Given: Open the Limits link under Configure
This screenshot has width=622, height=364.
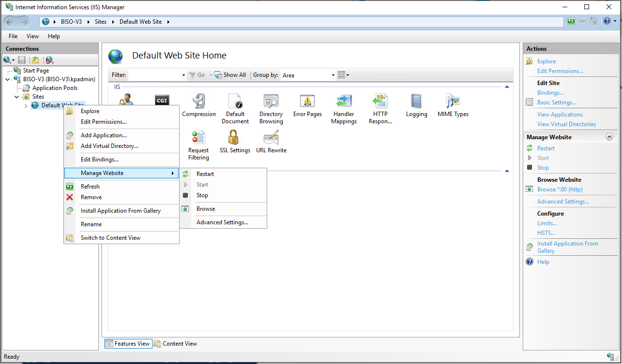Looking at the screenshot, I should click(547, 223).
